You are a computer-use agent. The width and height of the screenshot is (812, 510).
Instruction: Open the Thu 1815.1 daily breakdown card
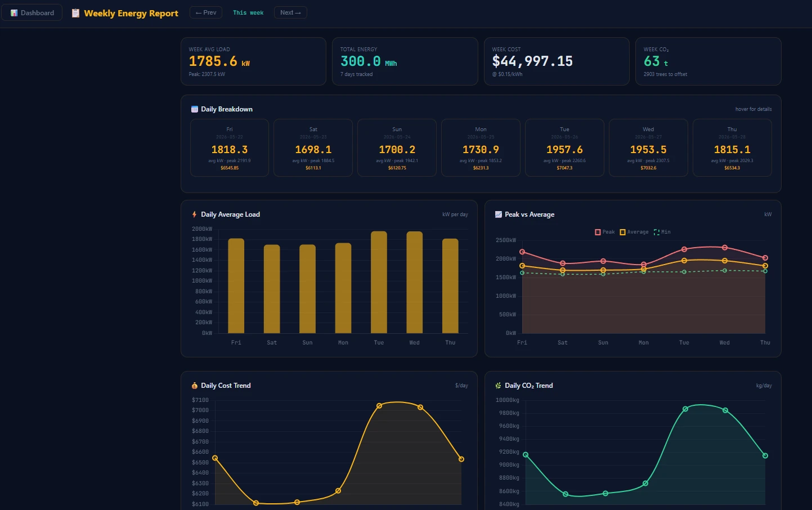(x=732, y=148)
